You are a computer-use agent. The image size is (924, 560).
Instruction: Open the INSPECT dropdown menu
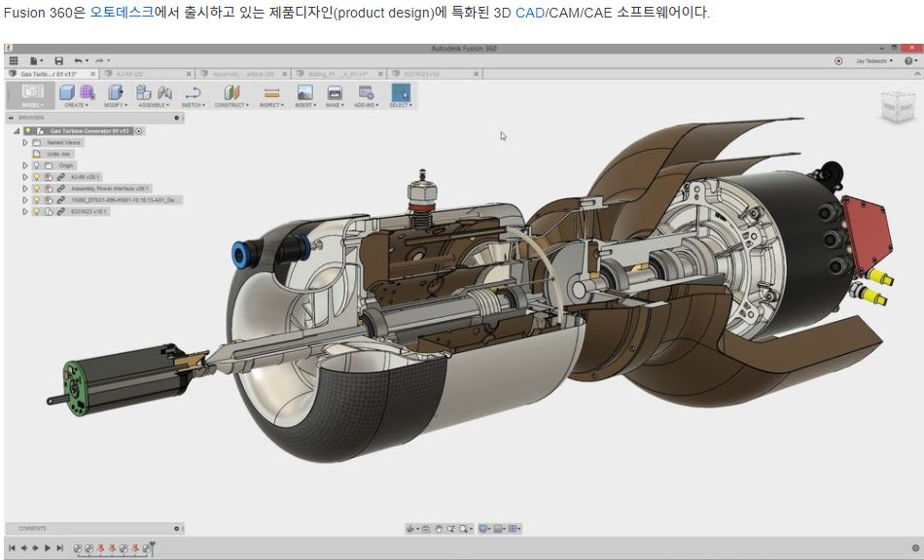click(x=271, y=105)
